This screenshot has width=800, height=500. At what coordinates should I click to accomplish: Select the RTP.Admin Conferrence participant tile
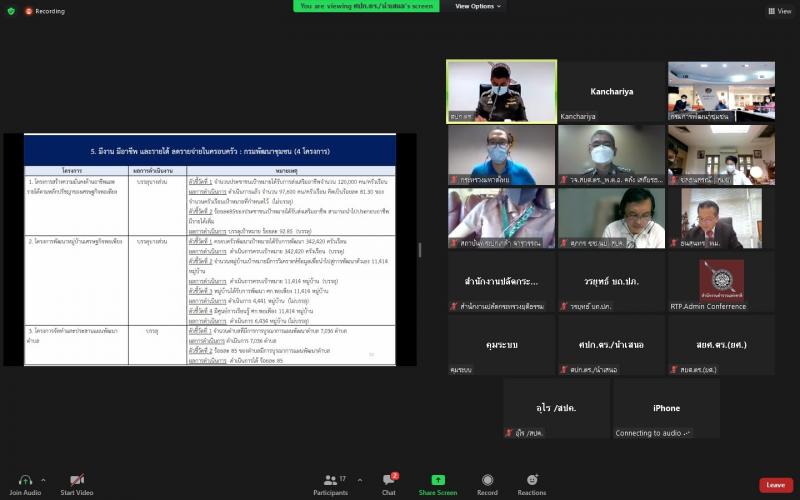point(721,282)
